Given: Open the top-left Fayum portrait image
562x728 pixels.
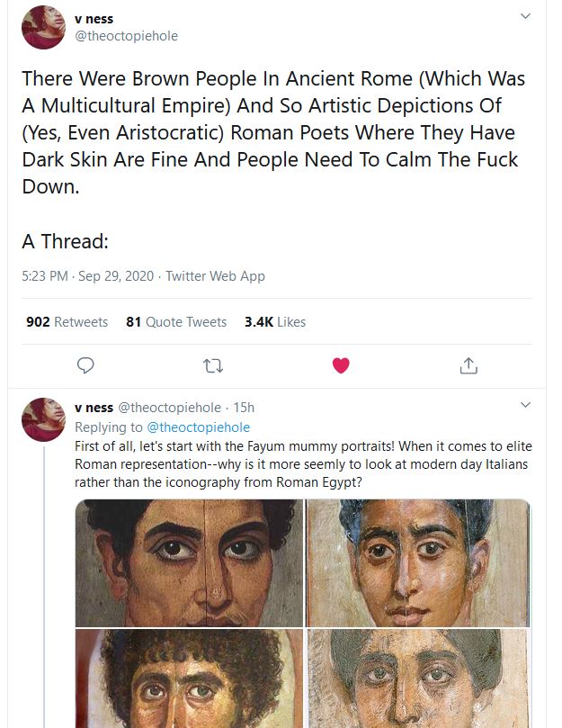Looking at the screenshot, I should pos(184,564).
